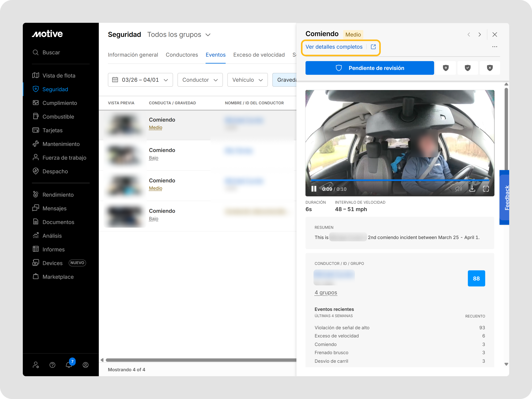Mark event with the checked shield icon
The width and height of the screenshot is (532, 399).
[468, 68]
